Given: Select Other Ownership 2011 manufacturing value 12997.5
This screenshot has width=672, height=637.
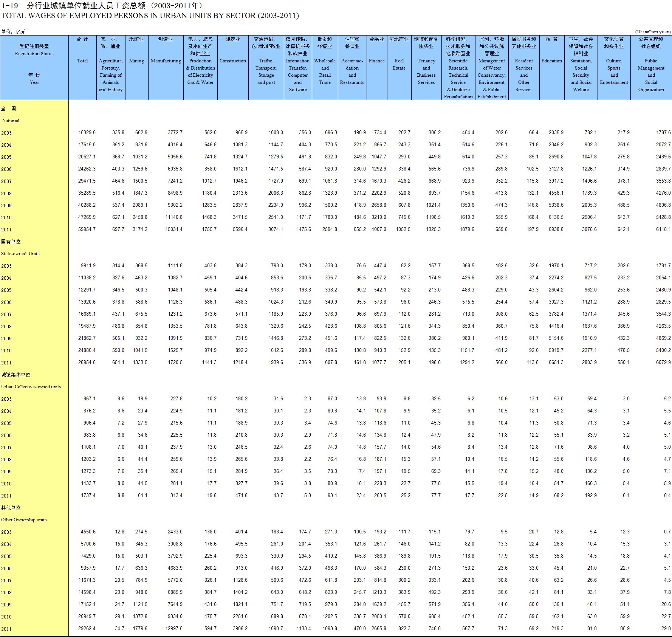Looking at the screenshot, I should coord(174,629).
